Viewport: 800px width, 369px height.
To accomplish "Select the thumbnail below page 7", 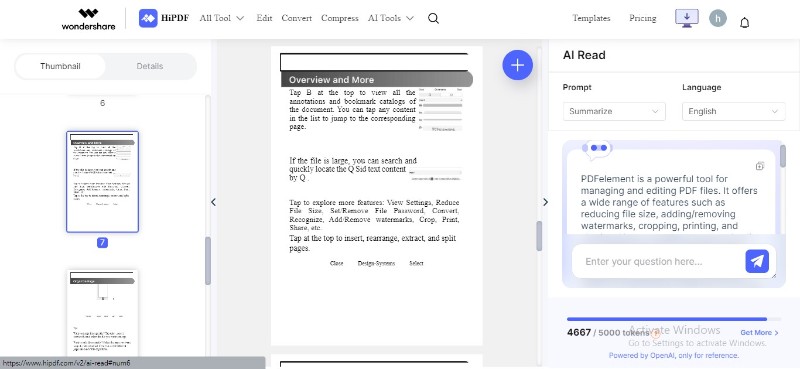I will click(102, 312).
